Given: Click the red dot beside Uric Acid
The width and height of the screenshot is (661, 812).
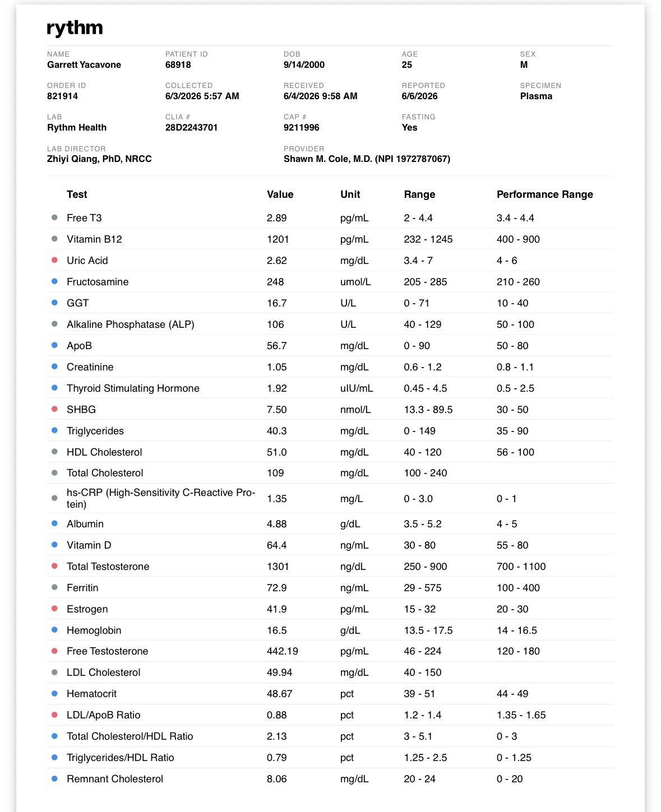Looking at the screenshot, I should click(x=54, y=260).
